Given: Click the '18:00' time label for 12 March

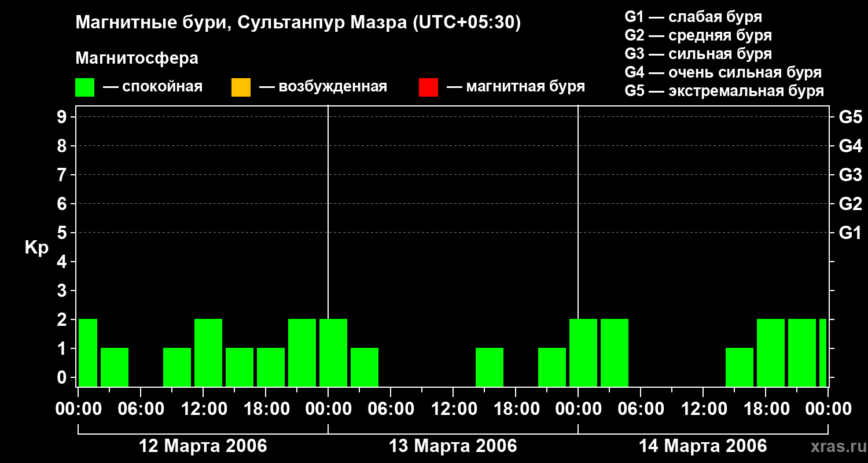Looking at the screenshot, I should coord(266,409).
